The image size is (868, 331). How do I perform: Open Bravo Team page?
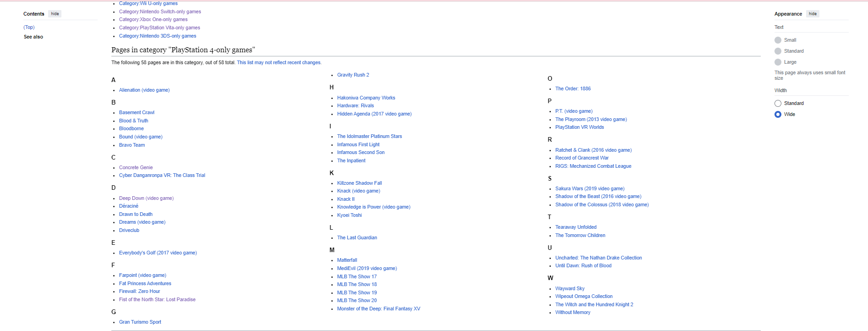point(132,145)
